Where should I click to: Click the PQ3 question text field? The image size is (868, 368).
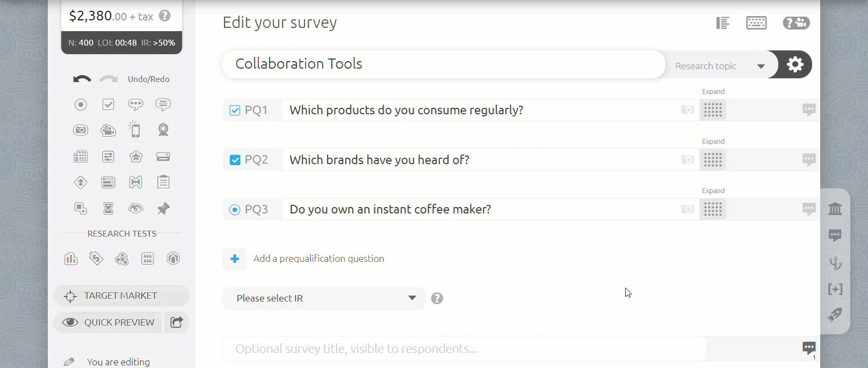[478, 210]
